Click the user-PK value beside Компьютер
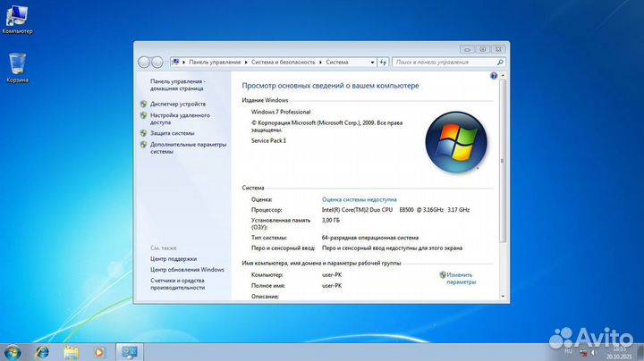Image resolution: width=644 pixels, height=361 pixels. tap(332, 275)
